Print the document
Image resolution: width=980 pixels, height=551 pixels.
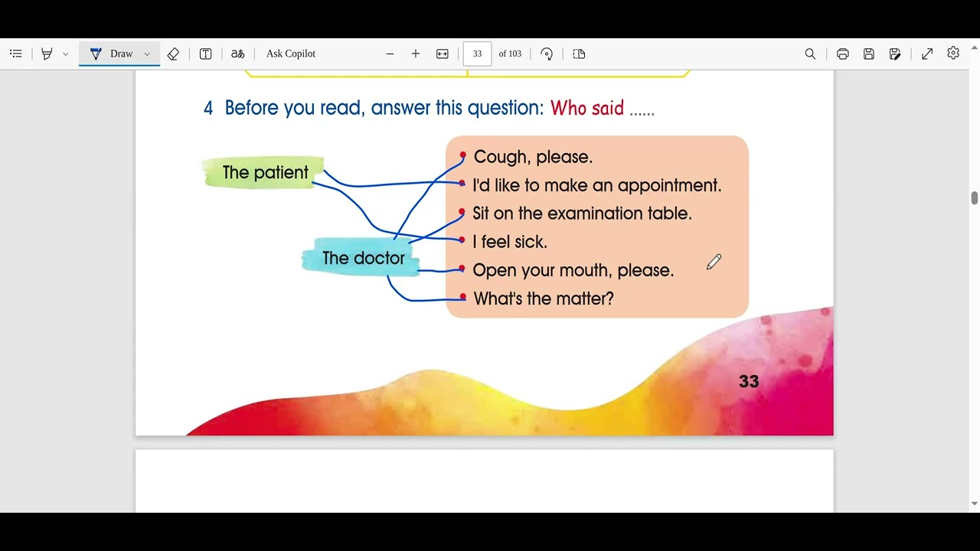843,54
